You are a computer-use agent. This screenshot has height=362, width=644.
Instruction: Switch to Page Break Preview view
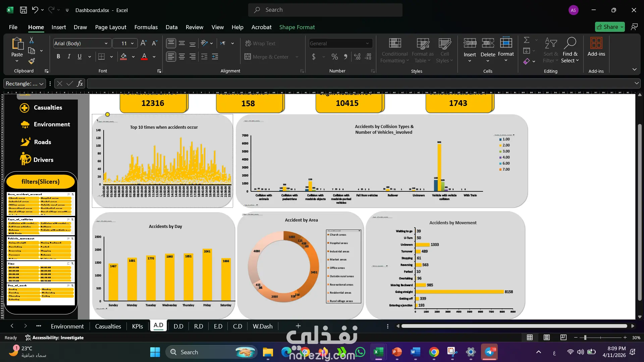(563, 338)
